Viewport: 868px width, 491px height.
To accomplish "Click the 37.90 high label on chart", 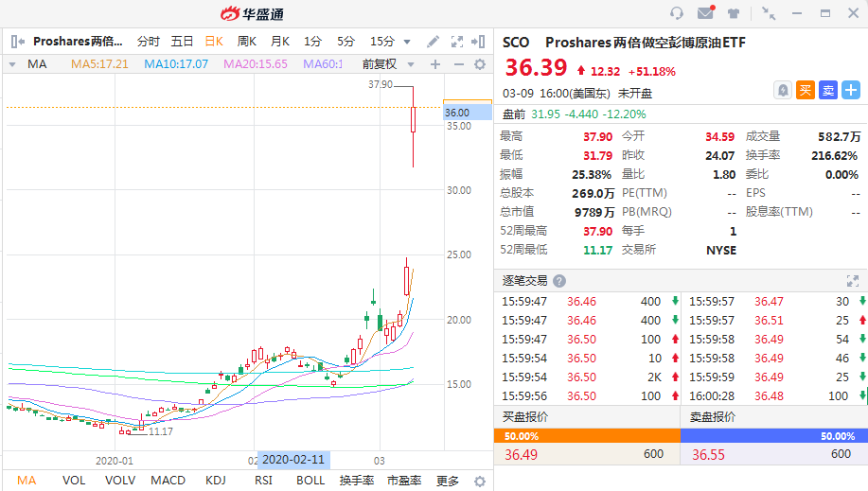I will (x=381, y=85).
